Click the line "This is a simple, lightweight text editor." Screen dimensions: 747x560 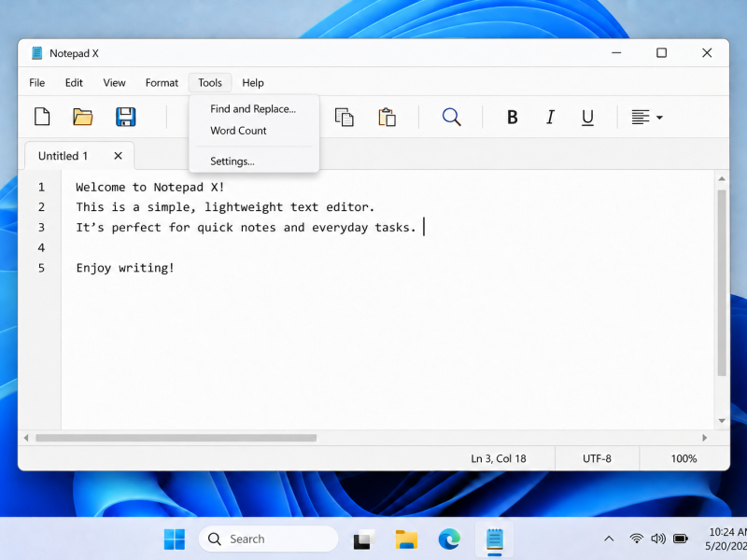pos(225,207)
